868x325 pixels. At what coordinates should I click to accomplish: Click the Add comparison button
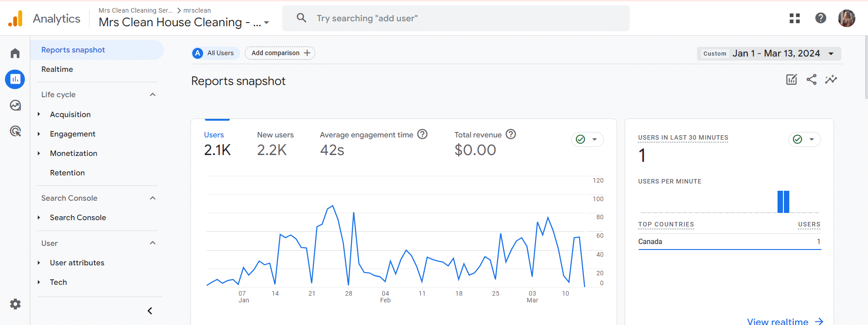pos(280,53)
